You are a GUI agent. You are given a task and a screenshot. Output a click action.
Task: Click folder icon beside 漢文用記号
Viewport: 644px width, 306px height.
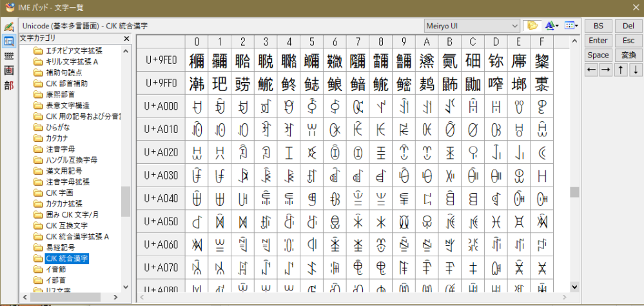(x=38, y=170)
